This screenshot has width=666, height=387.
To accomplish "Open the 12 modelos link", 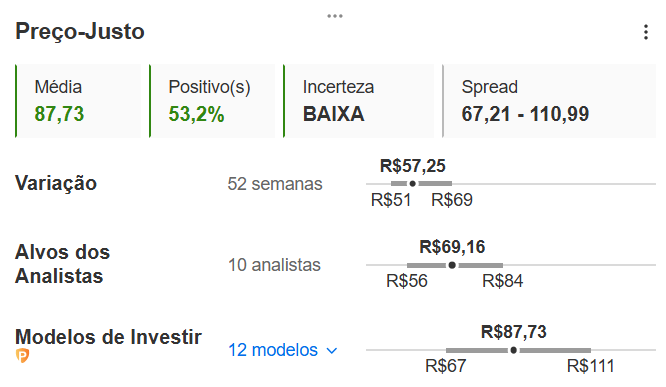I will [x=273, y=350].
